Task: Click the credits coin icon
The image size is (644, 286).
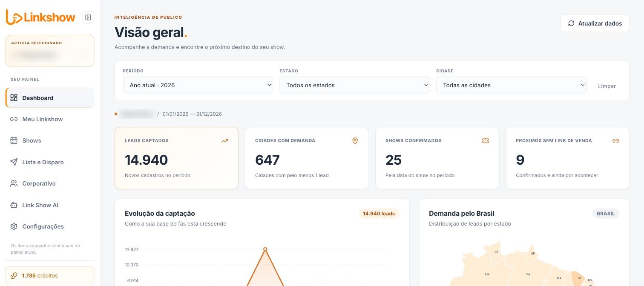Action: click(x=14, y=275)
